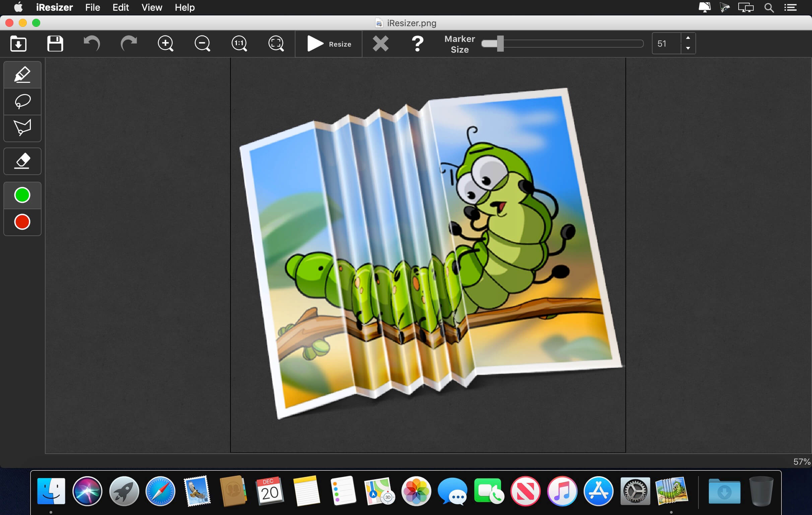
Task: Select the Polygonal lasso tool
Action: (x=22, y=128)
